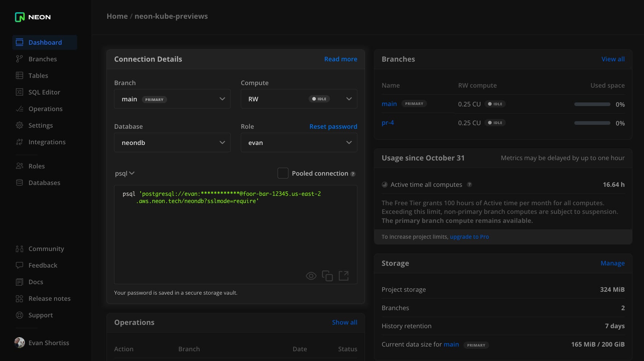Expand the Branch dropdown showing main

click(x=172, y=99)
